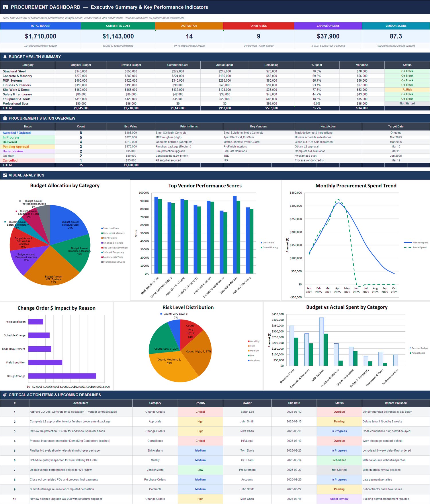Viewport: 430px width, 504px height.
Task: Click the Structural Steel legend swatch in pie chart
Action: pos(102,228)
